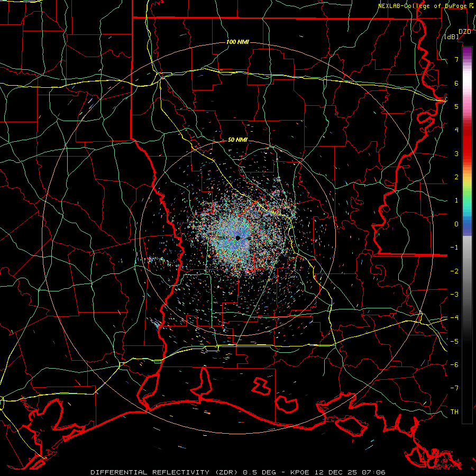Click the 0.5 DEG elevation text
The width and height of the screenshot is (476, 476).
coord(259,472)
